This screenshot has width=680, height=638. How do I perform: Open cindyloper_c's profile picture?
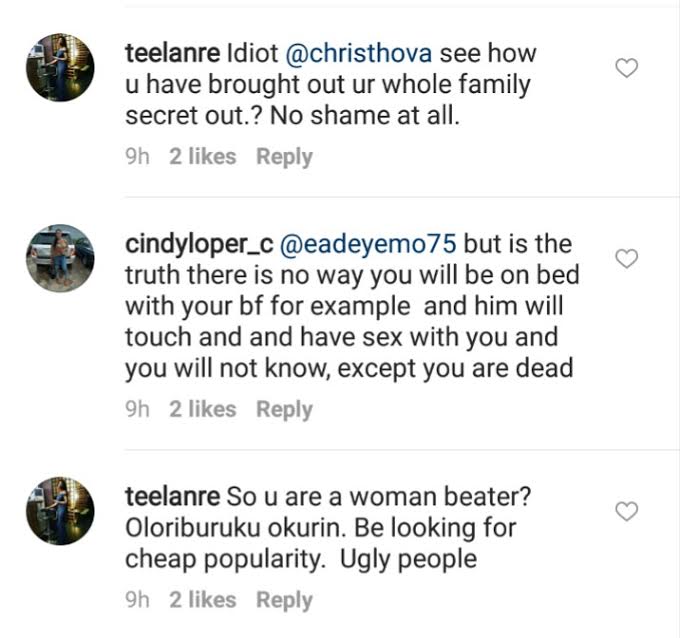tap(60, 258)
